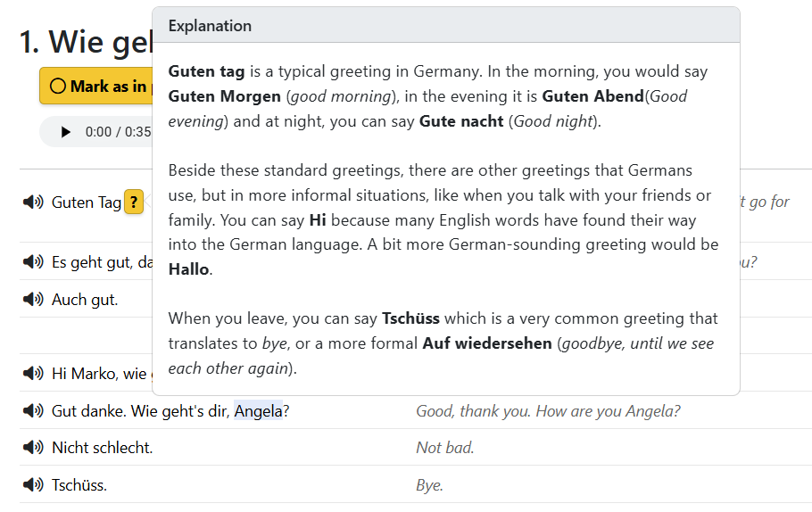This screenshot has width=812, height=512.
Task: Play the "Nicht schlecht." audio clip
Action: pyautogui.click(x=33, y=448)
